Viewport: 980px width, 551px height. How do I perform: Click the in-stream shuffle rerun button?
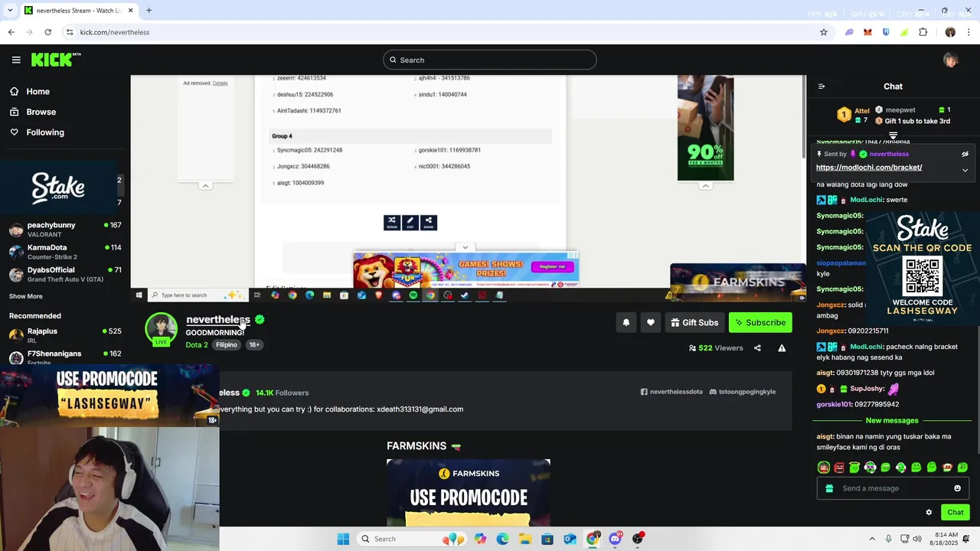click(x=391, y=222)
